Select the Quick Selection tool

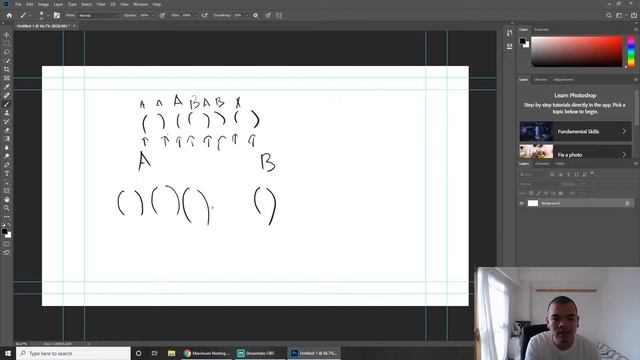[x=7, y=61]
